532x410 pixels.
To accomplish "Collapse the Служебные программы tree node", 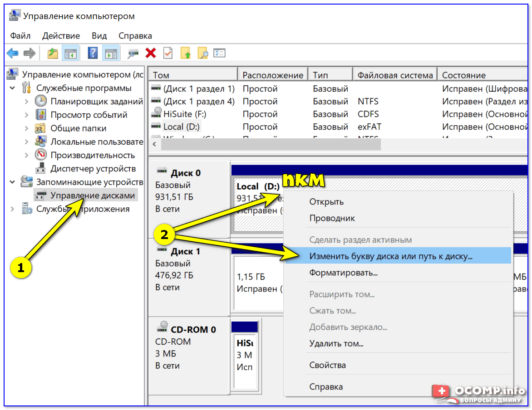I will (12, 88).
